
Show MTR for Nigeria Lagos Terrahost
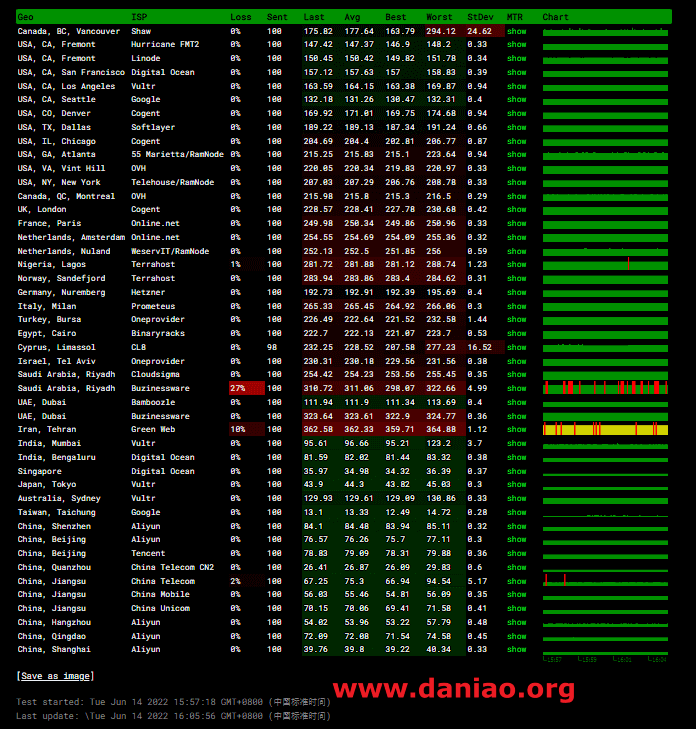coord(517,264)
